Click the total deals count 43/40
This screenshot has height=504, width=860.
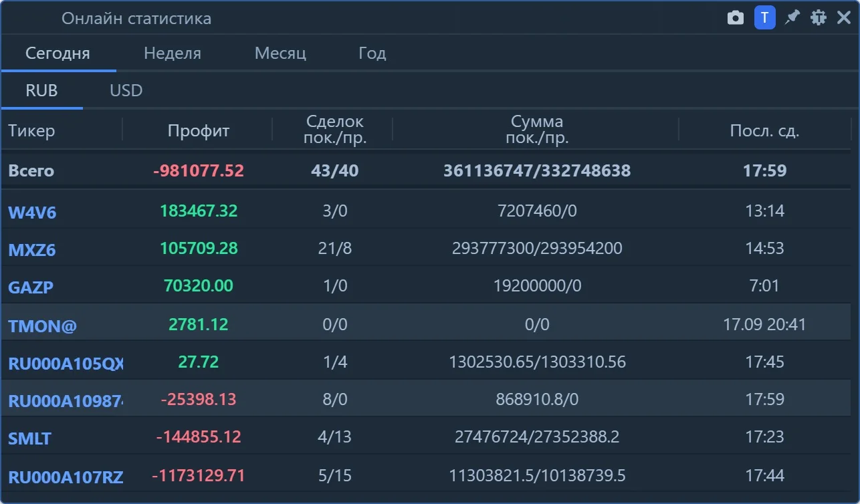coord(335,170)
